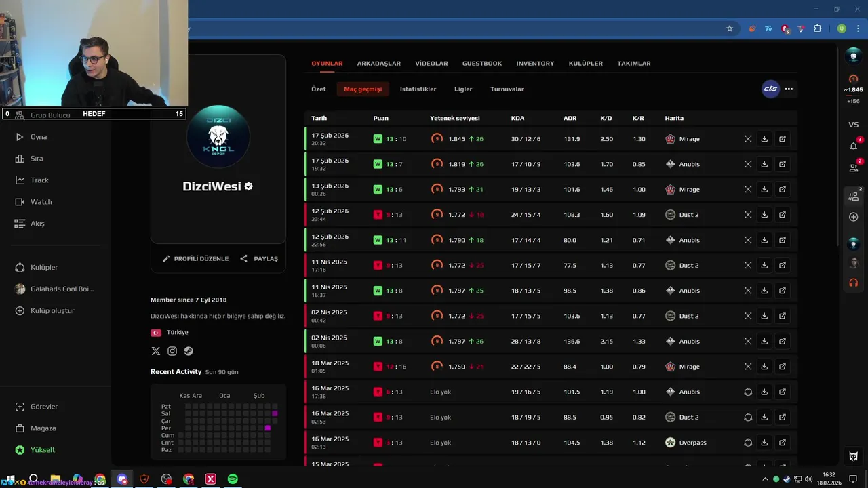
Task: Open 18 Mar 2025 Mirage match externally
Action: pos(783,367)
